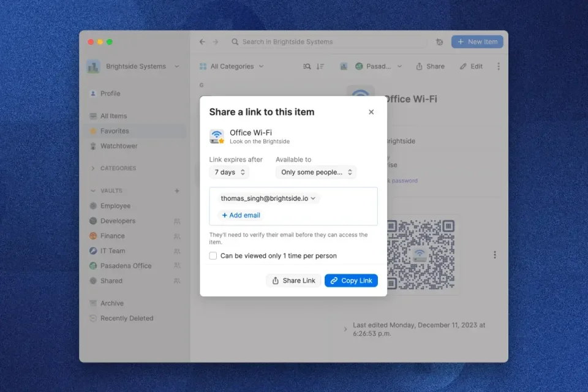Click the Wi-Fi QR code image

(x=421, y=255)
